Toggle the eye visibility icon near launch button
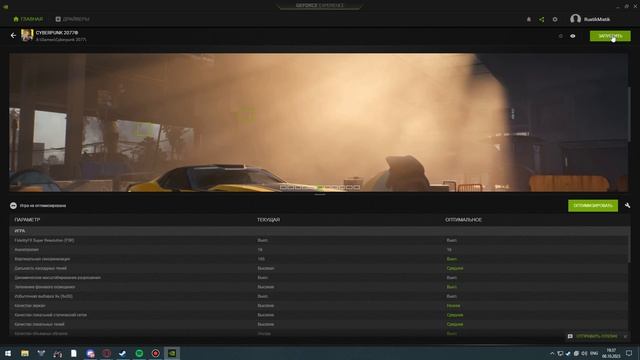This screenshot has width=640, height=360. (573, 36)
